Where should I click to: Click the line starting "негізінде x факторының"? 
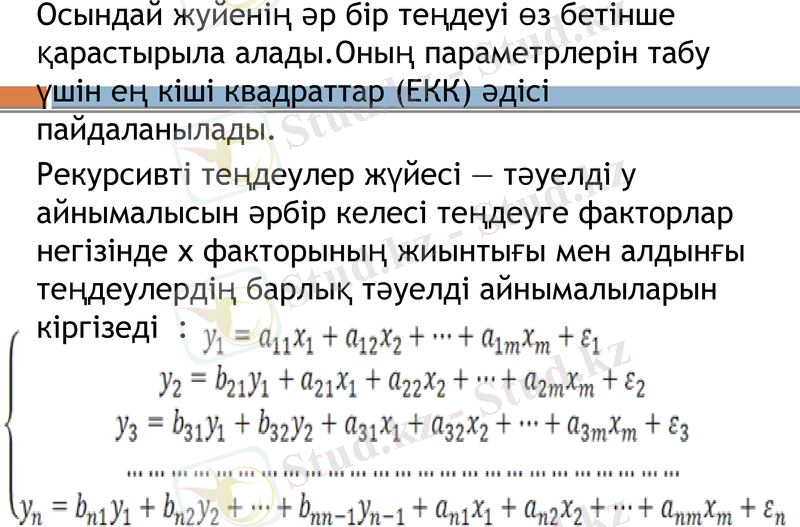tap(391, 252)
